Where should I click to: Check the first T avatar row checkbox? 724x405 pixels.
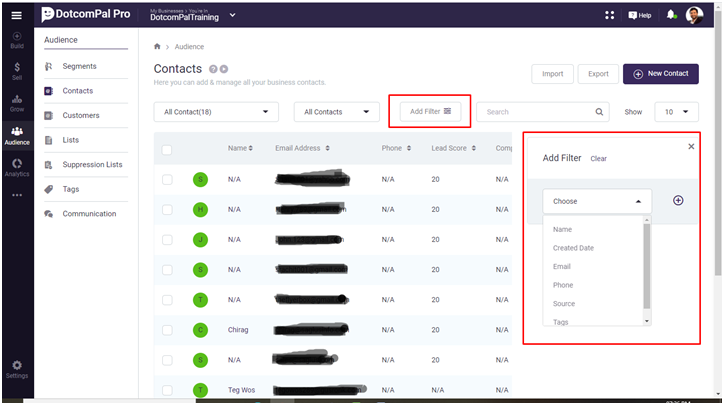(167, 300)
